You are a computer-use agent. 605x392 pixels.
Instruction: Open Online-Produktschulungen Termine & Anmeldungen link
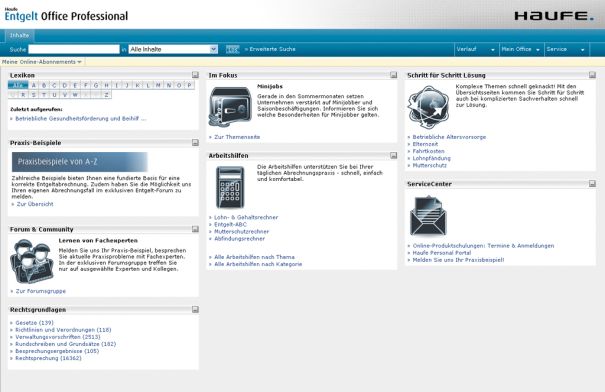click(483, 246)
